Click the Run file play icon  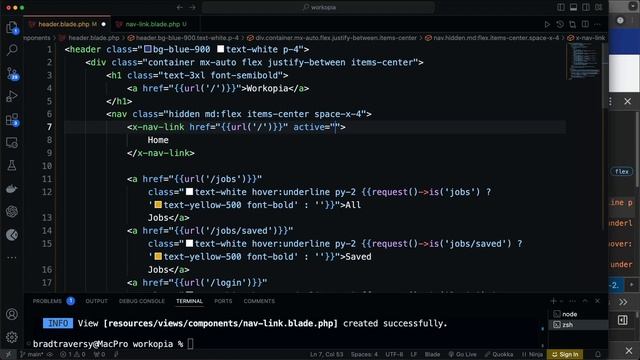(547, 24)
